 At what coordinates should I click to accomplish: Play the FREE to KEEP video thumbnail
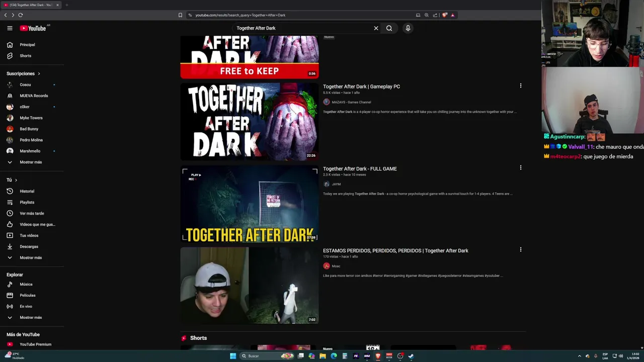tap(250, 57)
